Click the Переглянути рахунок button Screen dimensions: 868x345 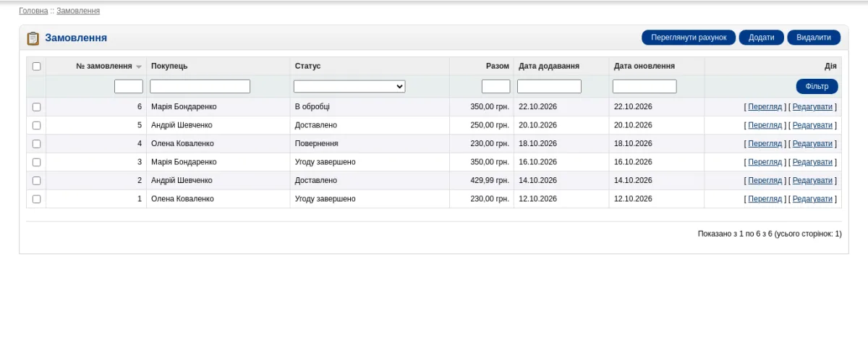(x=689, y=38)
